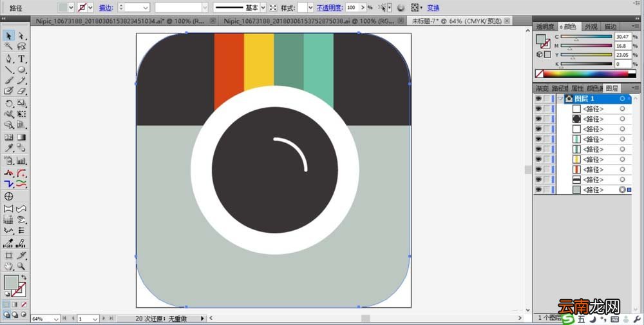
Task: Select the Eyedropper tool
Action: [9, 148]
